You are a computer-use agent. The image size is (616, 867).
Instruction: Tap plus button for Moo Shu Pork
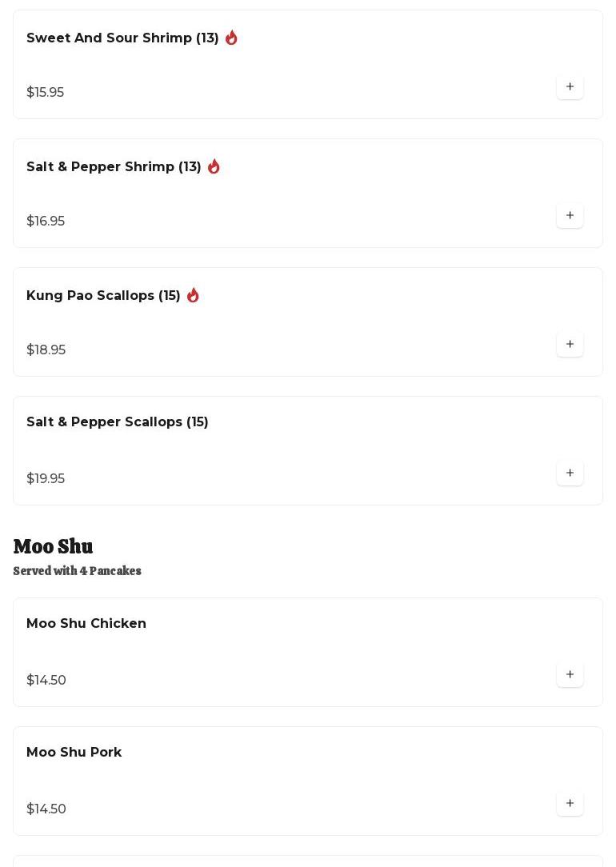coord(570,803)
